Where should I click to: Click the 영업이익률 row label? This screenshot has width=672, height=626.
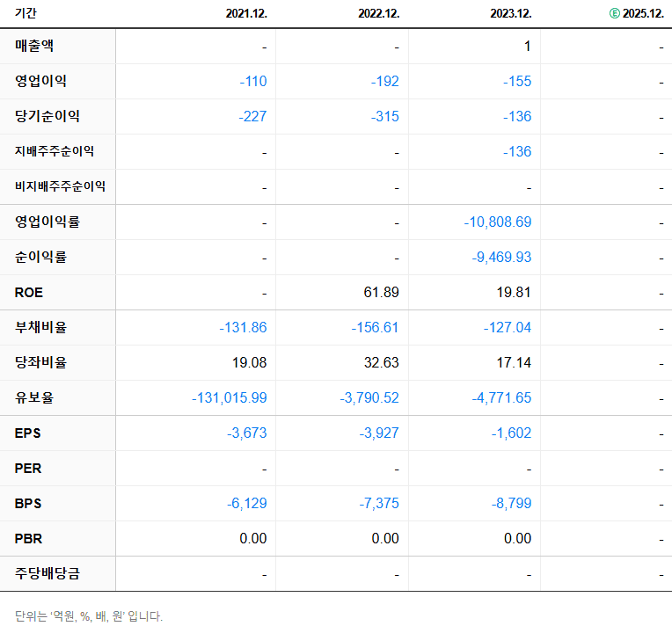pyautogui.click(x=47, y=222)
